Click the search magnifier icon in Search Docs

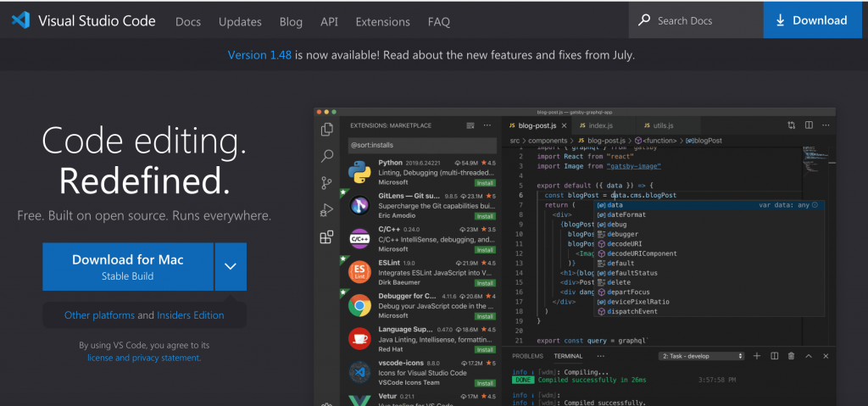[x=644, y=20]
